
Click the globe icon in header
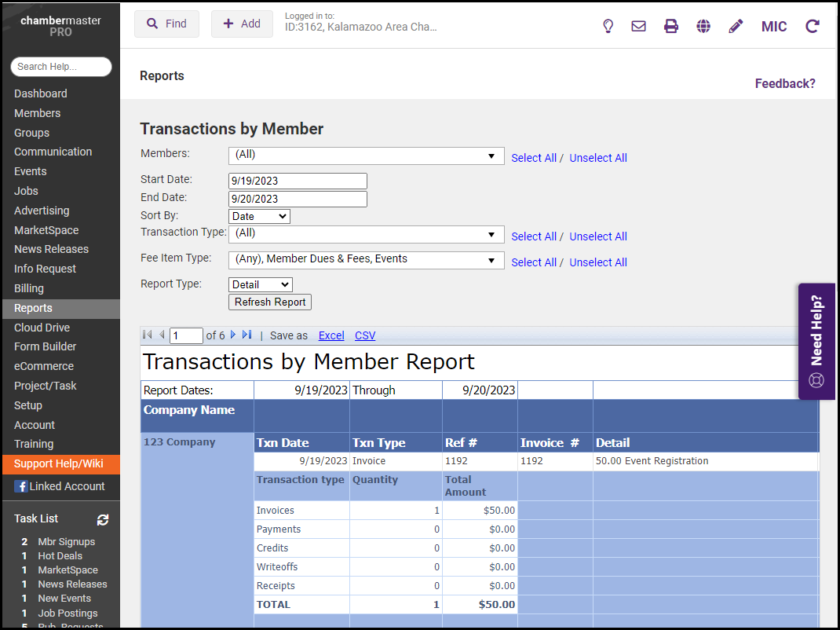point(703,26)
